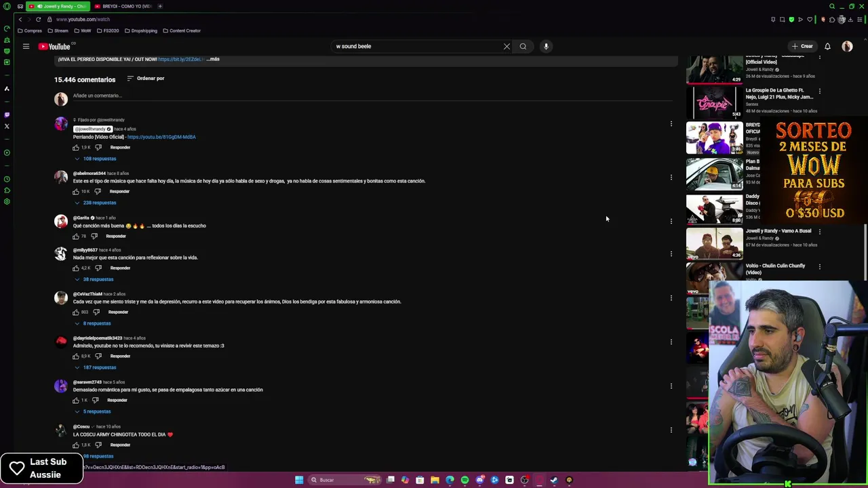Open the @CeVazThiaM channel name
This screenshot has height=488, width=868.
[87, 294]
